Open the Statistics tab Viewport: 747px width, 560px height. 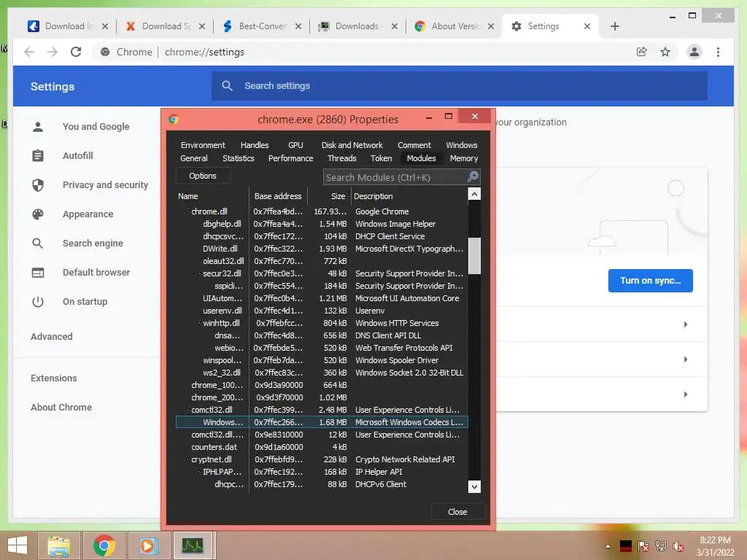(239, 158)
